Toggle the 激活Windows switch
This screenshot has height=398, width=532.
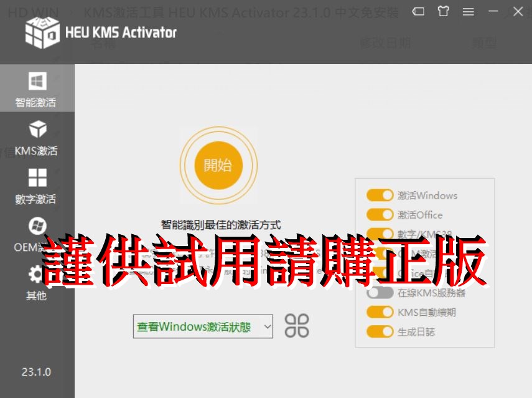pyautogui.click(x=380, y=196)
